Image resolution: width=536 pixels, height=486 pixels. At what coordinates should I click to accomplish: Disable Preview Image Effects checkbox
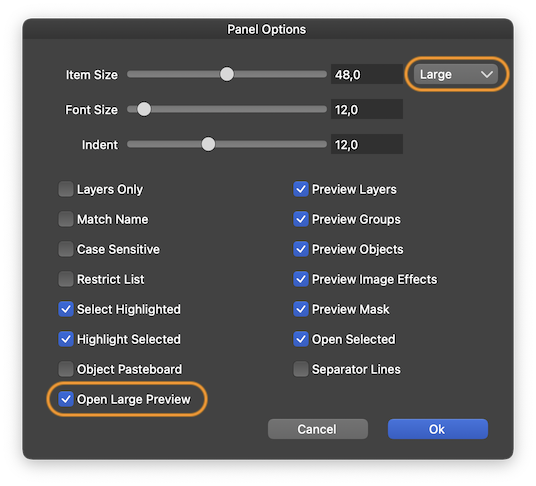click(301, 279)
